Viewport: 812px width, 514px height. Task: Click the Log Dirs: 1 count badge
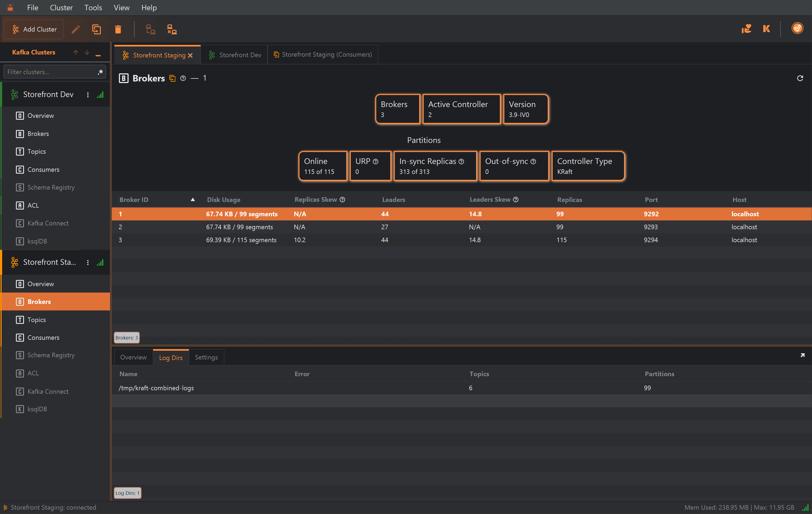pos(128,493)
